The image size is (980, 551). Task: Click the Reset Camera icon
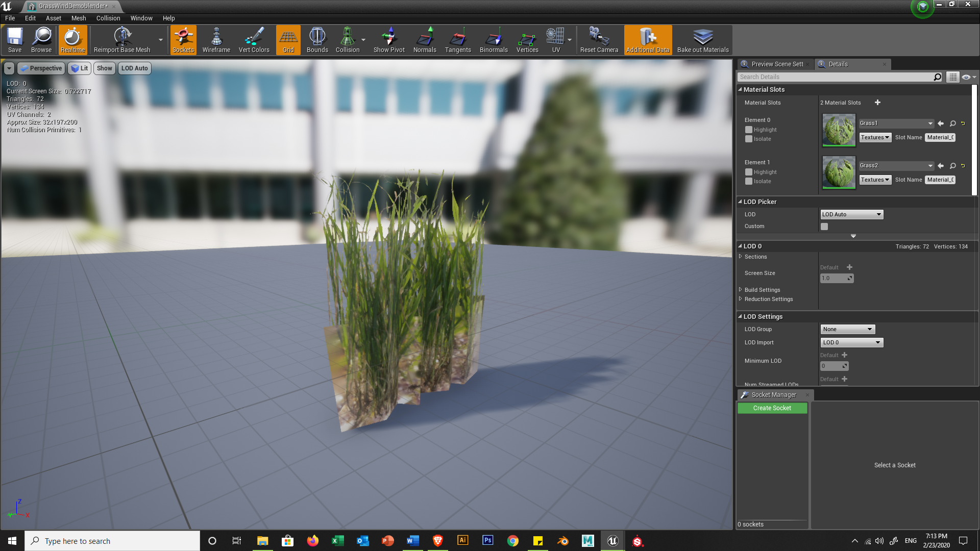coord(599,40)
